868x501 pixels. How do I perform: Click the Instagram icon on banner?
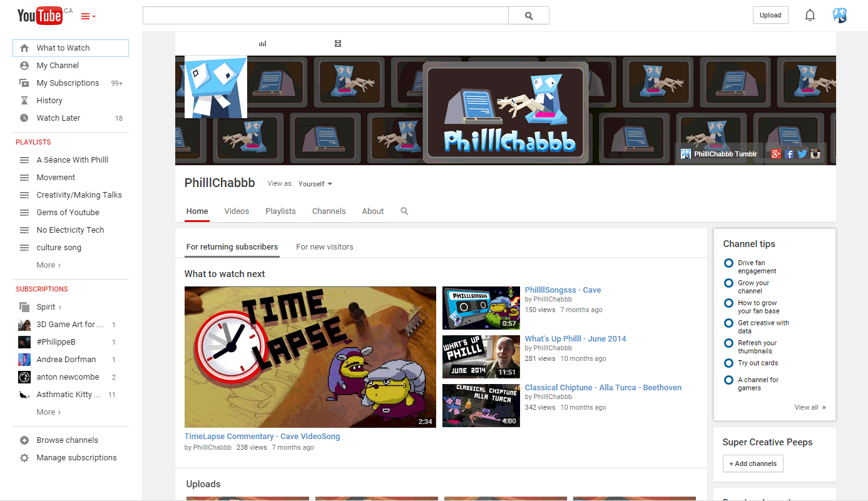815,154
